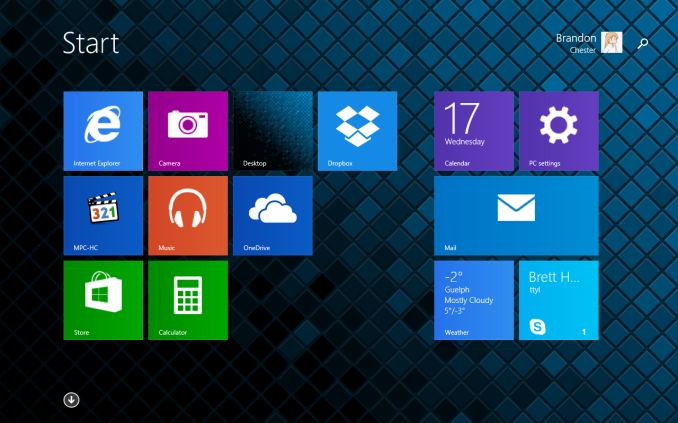Click the Brandon Chester account name

576,43
